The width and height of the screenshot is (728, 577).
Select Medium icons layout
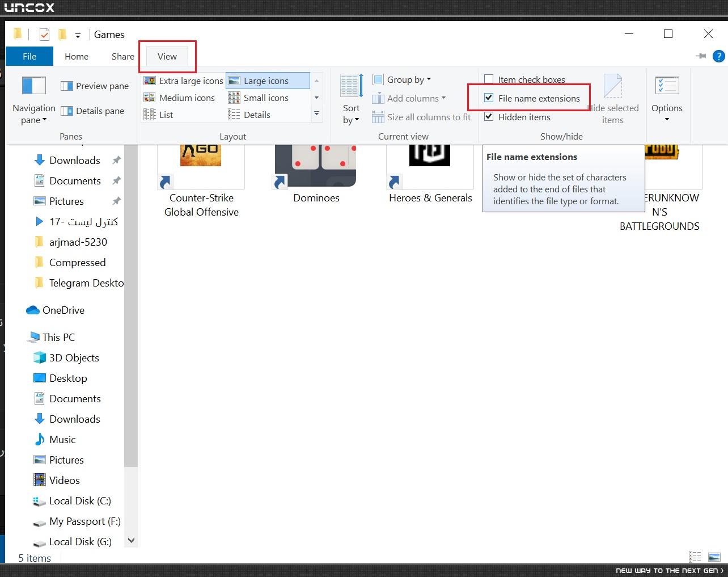tap(180, 98)
